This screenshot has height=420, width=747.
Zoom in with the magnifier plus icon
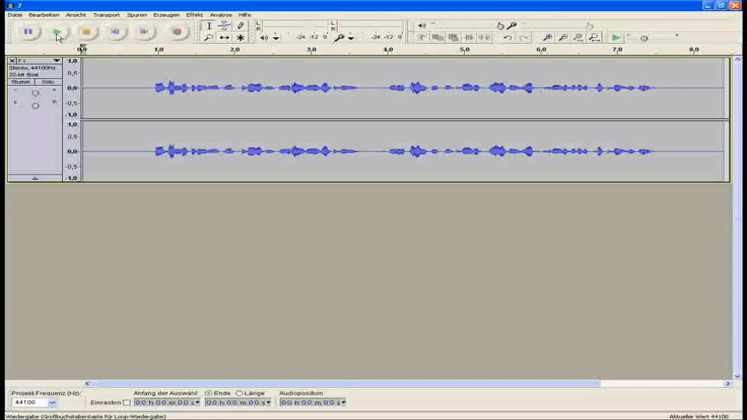pos(547,38)
